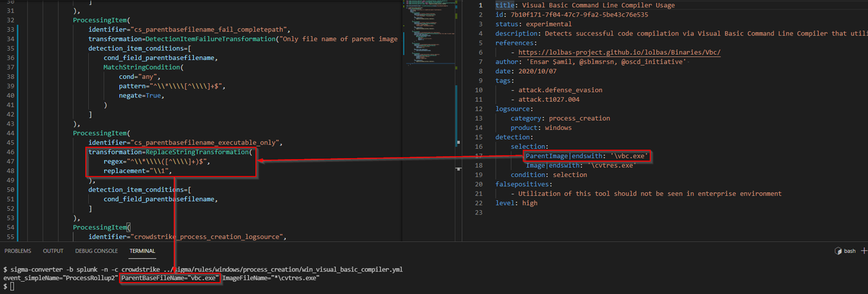Click the 'level: high' line
The height and width of the screenshot is (294, 868).
(518, 203)
